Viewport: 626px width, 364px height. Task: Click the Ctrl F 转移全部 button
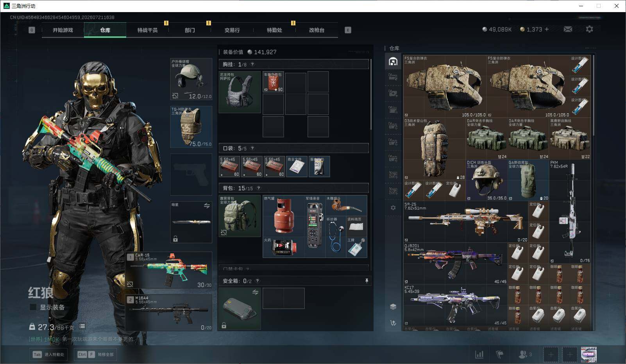tap(95, 354)
